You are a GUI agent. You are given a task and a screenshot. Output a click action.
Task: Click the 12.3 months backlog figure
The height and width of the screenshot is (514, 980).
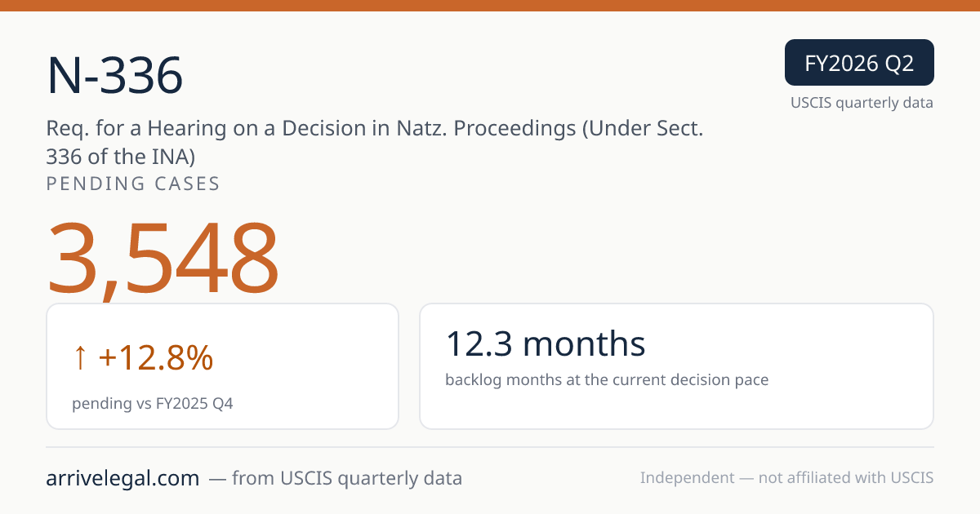point(546,344)
